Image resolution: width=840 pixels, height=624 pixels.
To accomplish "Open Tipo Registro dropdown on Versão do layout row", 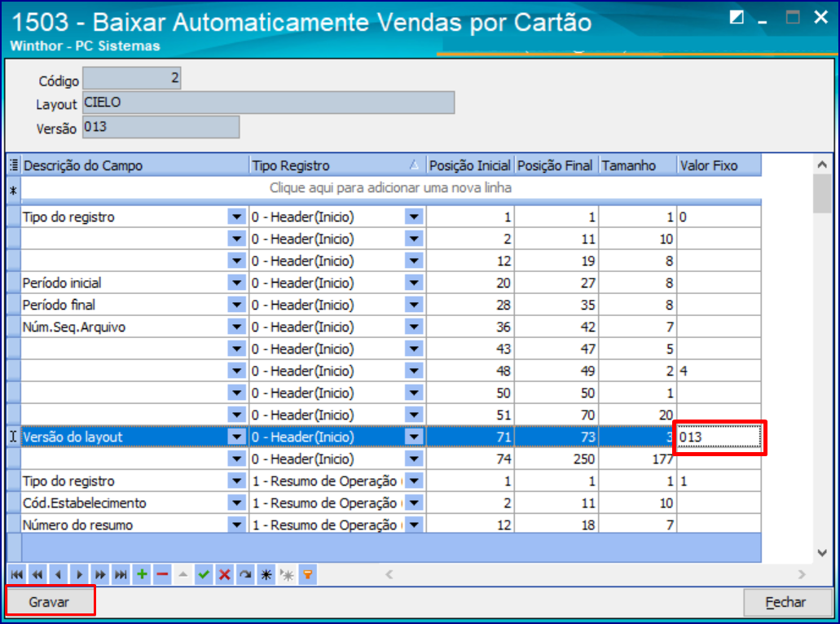I will (414, 437).
